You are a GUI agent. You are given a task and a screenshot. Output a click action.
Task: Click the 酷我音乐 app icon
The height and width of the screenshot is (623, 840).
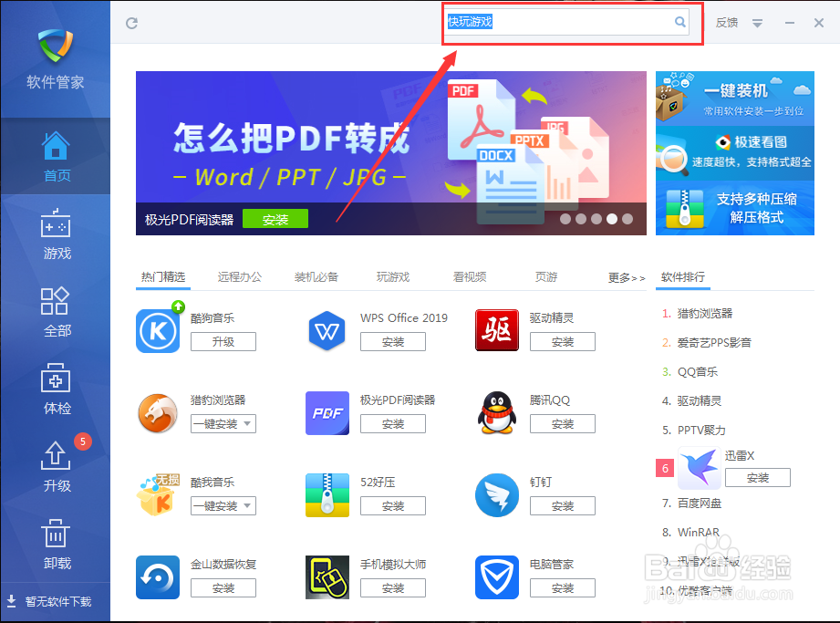coord(158,495)
